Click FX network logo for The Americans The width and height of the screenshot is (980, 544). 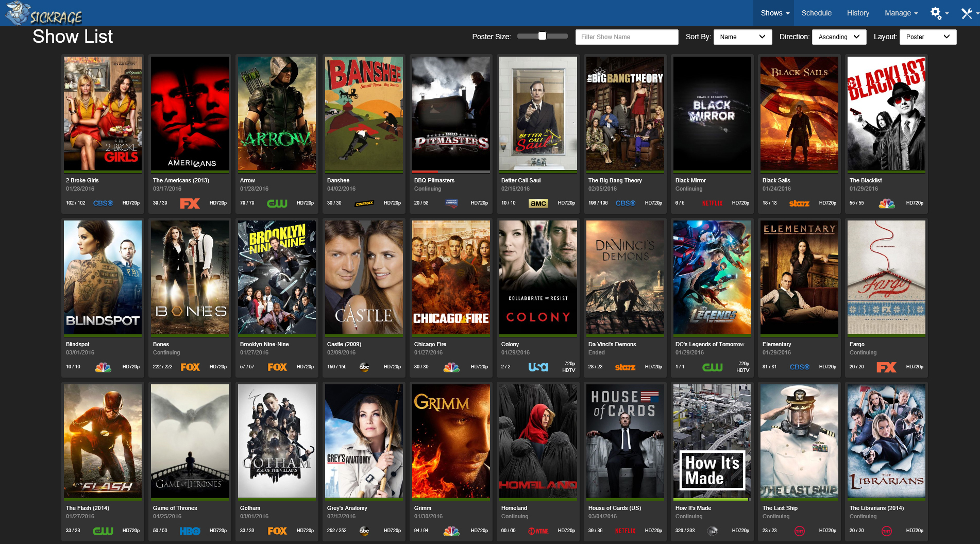(190, 203)
